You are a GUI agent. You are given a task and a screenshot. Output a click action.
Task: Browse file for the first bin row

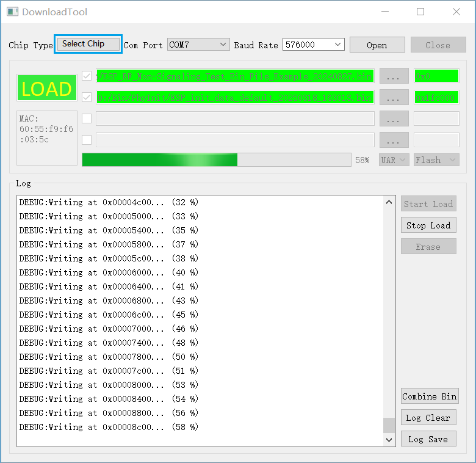[394, 76]
